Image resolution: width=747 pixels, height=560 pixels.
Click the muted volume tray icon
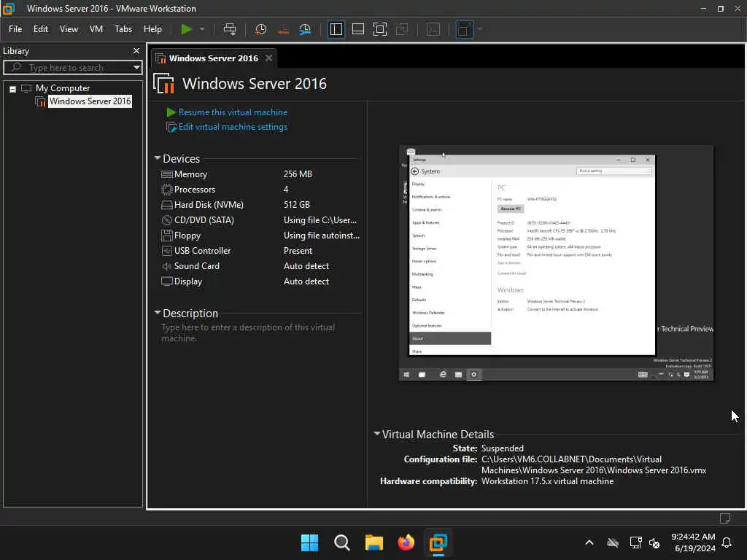(x=654, y=542)
